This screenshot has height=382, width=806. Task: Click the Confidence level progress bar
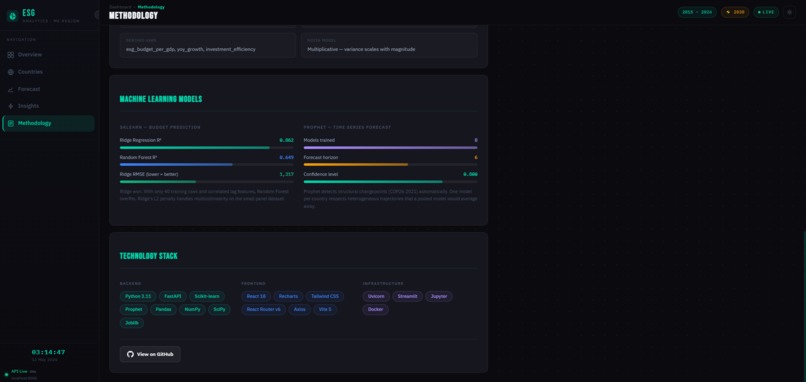[391, 181]
